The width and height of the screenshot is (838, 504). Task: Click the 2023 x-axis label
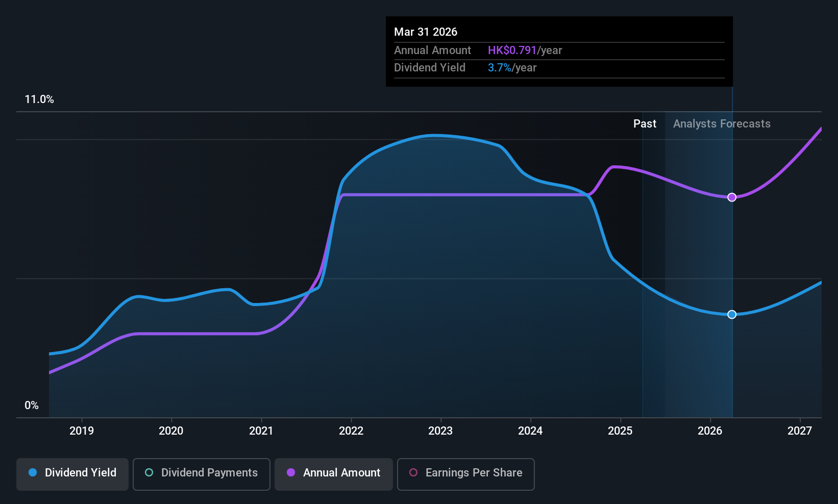(x=440, y=431)
